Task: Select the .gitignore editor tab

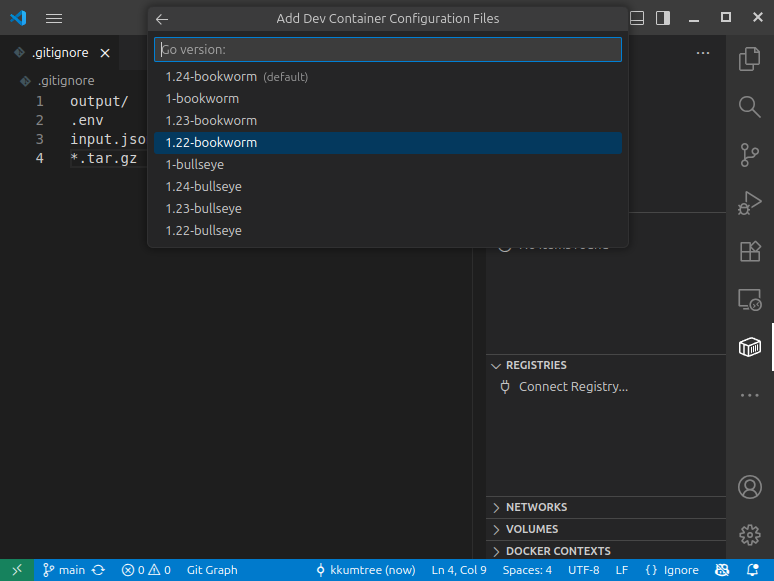Action: coord(59,53)
